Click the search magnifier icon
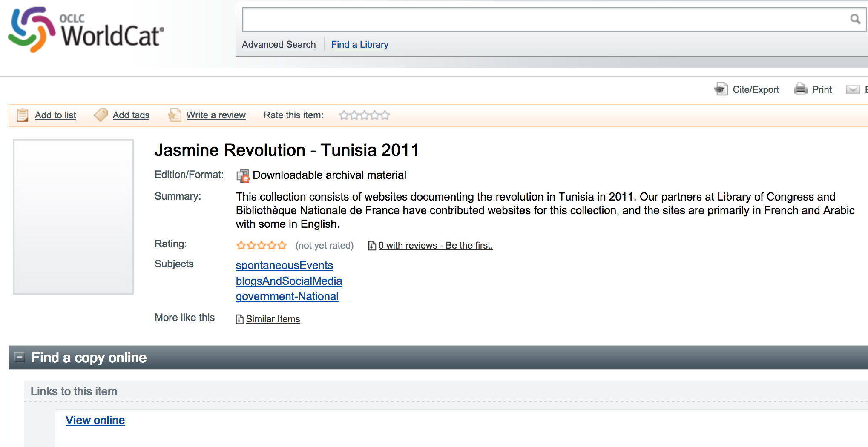The image size is (868, 447). pyautogui.click(x=855, y=19)
